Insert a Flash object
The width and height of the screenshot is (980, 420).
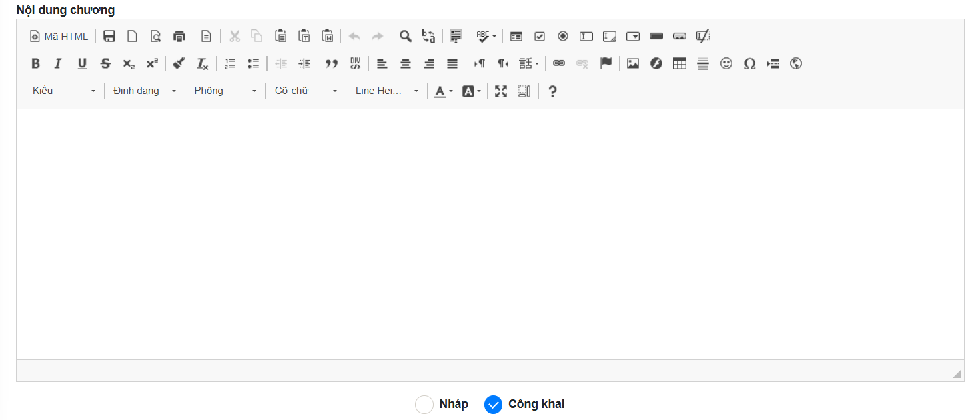tap(656, 63)
